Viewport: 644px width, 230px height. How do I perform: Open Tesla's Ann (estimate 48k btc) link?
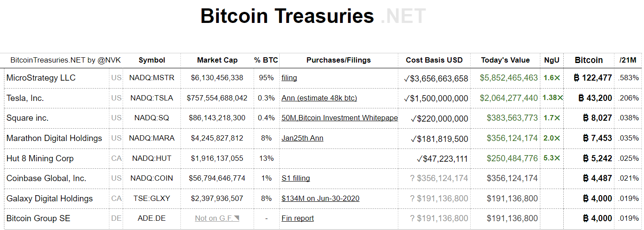tap(319, 98)
